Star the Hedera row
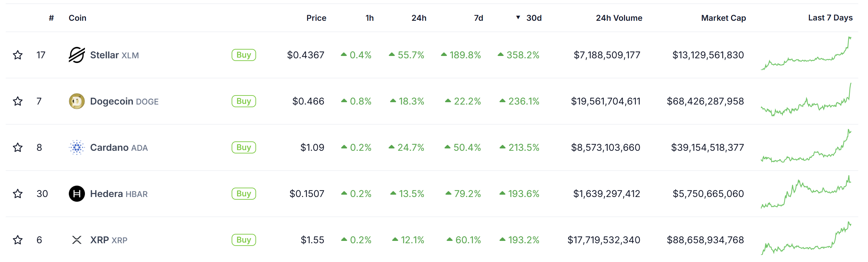This screenshot has width=868, height=262. pyautogui.click(x=17, y=194)
